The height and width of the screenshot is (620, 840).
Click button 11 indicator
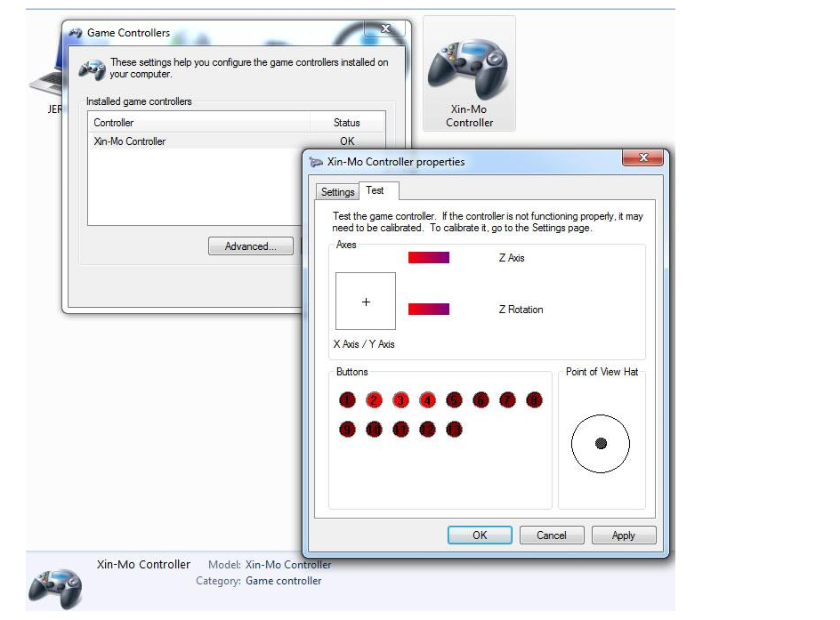[x=400, y=430]
